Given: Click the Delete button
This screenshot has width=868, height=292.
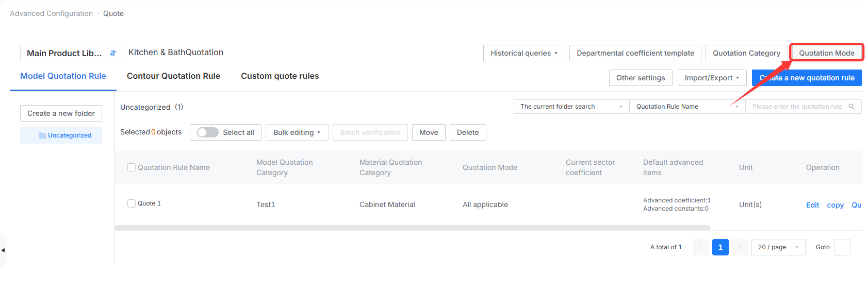Looking at the screenshot, I should tap(468, 132).
